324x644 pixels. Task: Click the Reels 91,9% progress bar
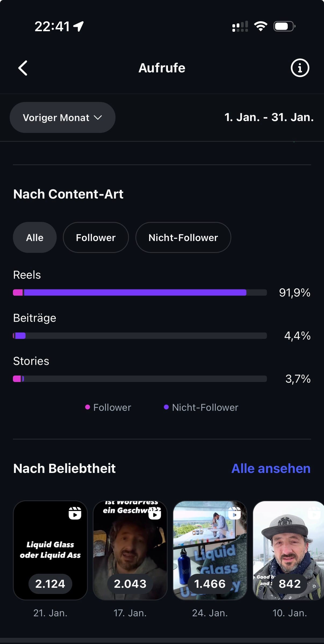tap(139, 292)
